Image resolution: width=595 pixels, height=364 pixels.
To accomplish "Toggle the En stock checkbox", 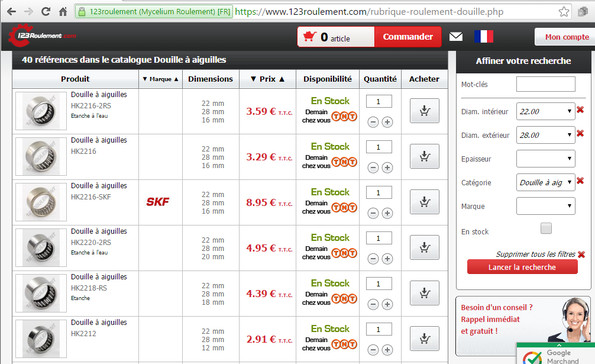I will (546, 228).
